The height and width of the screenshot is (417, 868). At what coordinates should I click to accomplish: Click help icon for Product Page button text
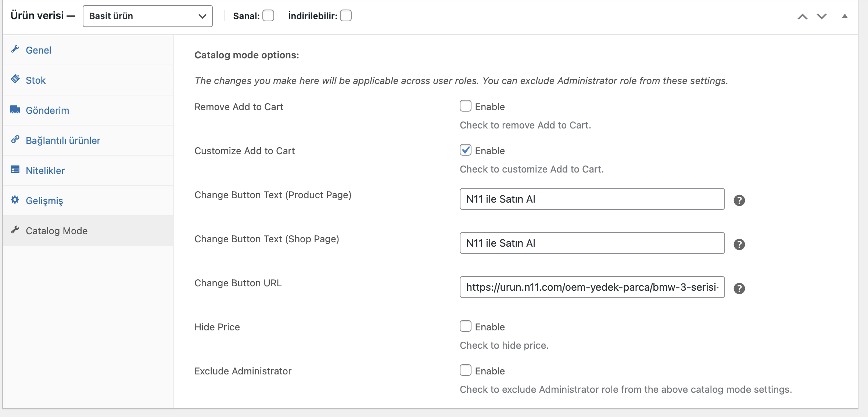tap(739, 200)
